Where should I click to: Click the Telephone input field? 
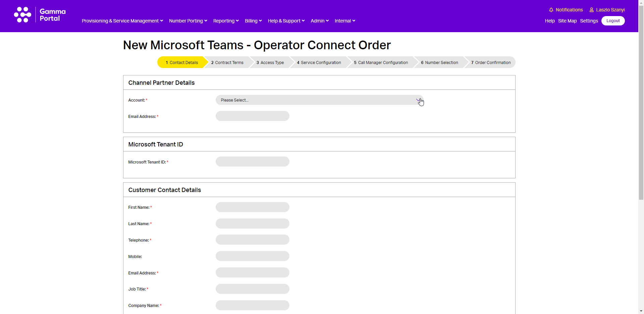[253, 240]
